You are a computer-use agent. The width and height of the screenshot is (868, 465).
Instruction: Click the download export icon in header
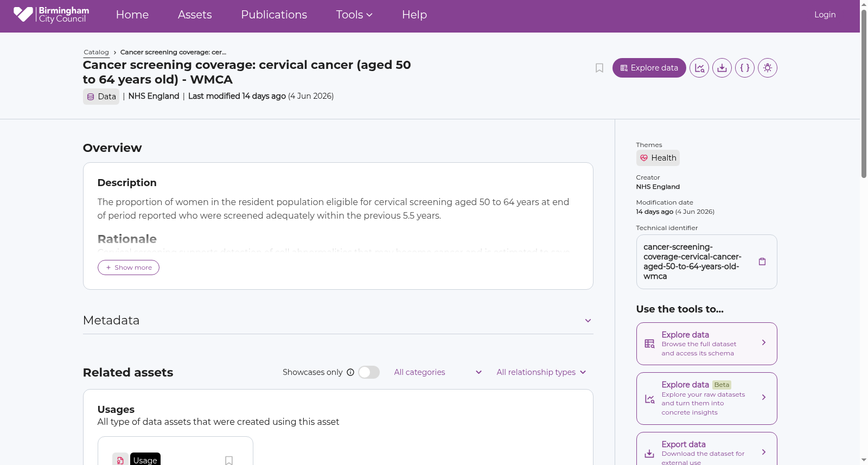(x=722, y=68)
